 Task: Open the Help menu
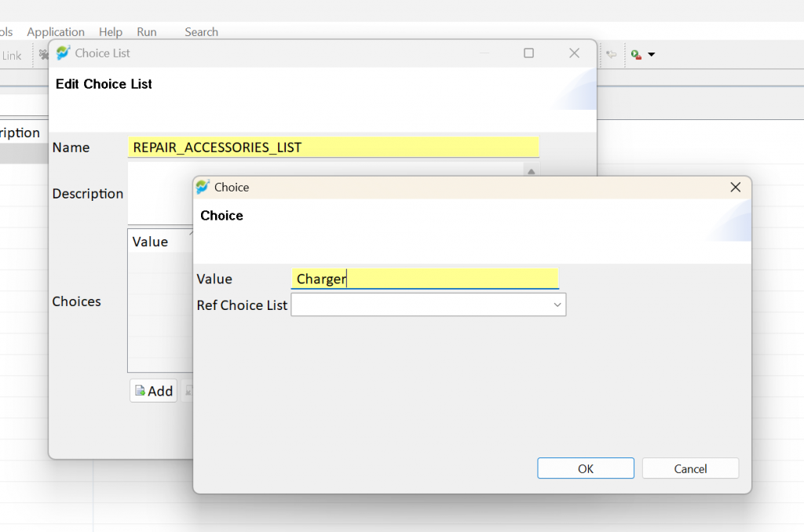point(111,31)
